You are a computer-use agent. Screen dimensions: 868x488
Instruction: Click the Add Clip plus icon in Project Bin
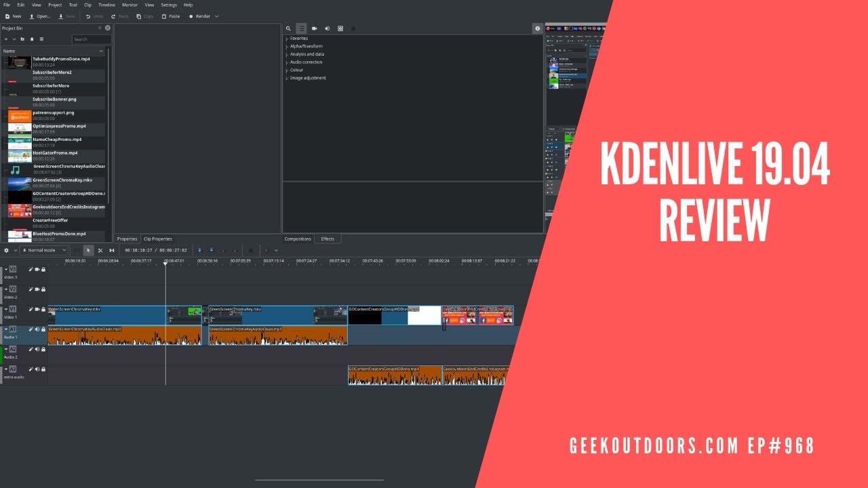click(x=5, y=39)
